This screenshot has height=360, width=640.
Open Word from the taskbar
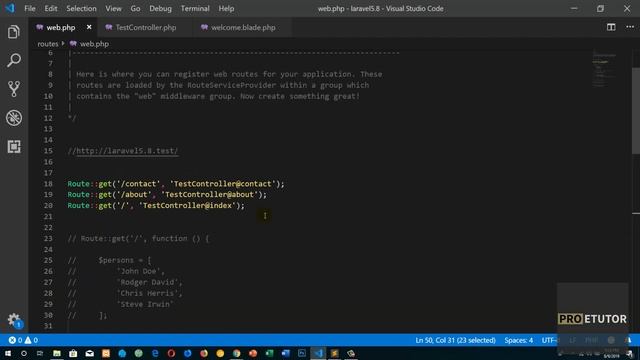tap(286, 353)
